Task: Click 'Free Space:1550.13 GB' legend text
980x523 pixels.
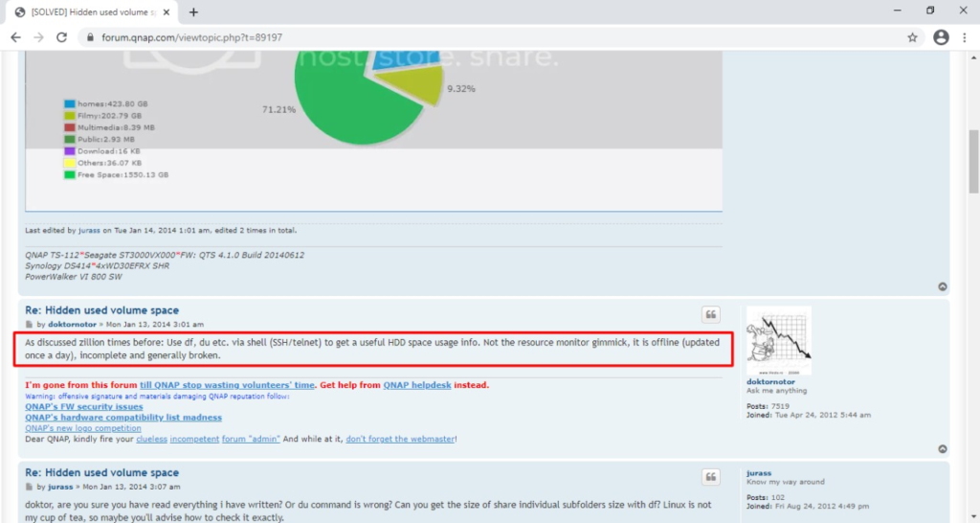Action: coord(122,175)
